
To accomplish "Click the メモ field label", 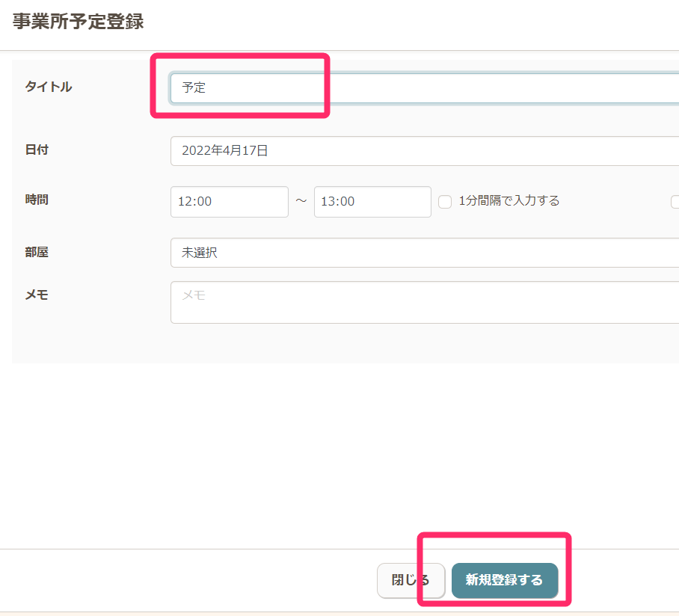I will (37, 295).
